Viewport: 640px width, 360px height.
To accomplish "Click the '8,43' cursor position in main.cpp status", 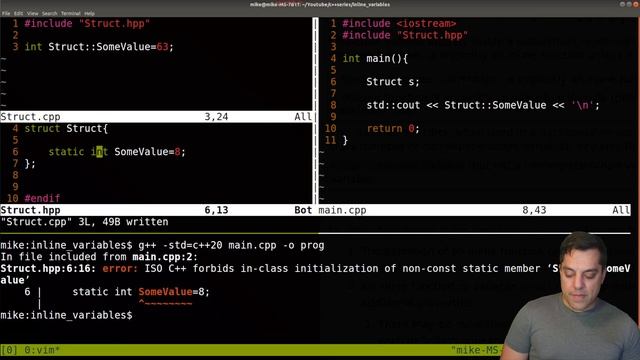I will click(534, 210).
